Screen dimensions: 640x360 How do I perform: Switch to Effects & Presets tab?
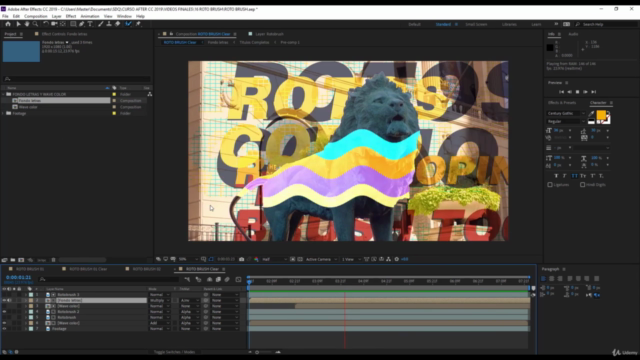tap(562, 103)
